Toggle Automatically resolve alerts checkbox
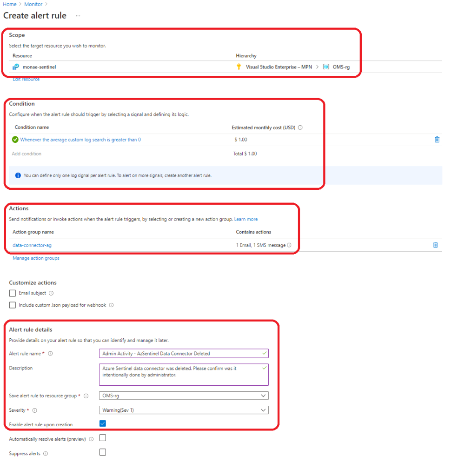This screenshot has width=458, height=476. pyautogui.click(x=103, y=438)
